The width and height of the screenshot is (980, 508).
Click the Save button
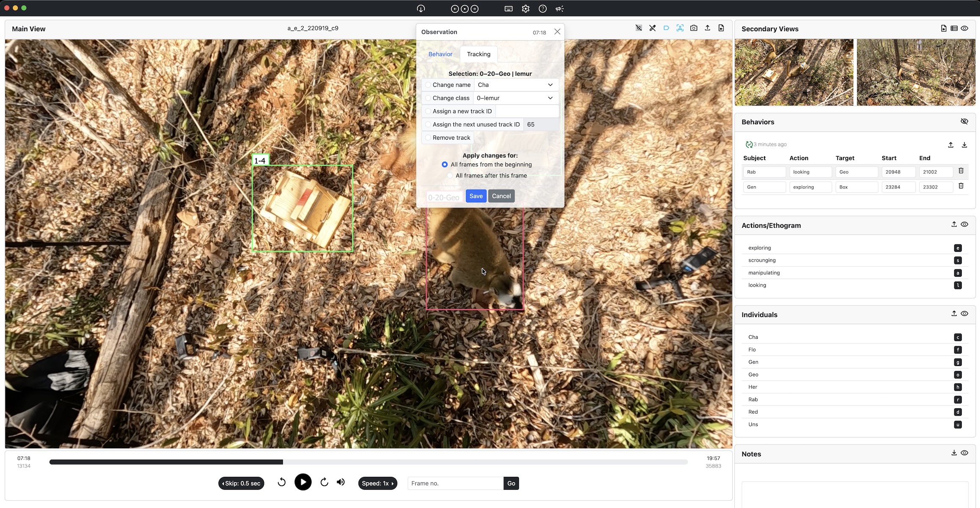click(476, 196)
